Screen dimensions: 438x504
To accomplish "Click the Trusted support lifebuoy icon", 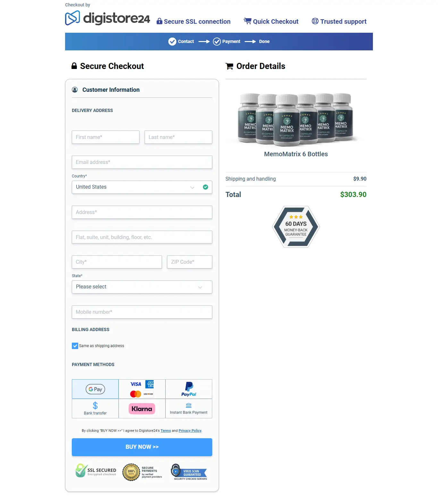I will [315, 21].
